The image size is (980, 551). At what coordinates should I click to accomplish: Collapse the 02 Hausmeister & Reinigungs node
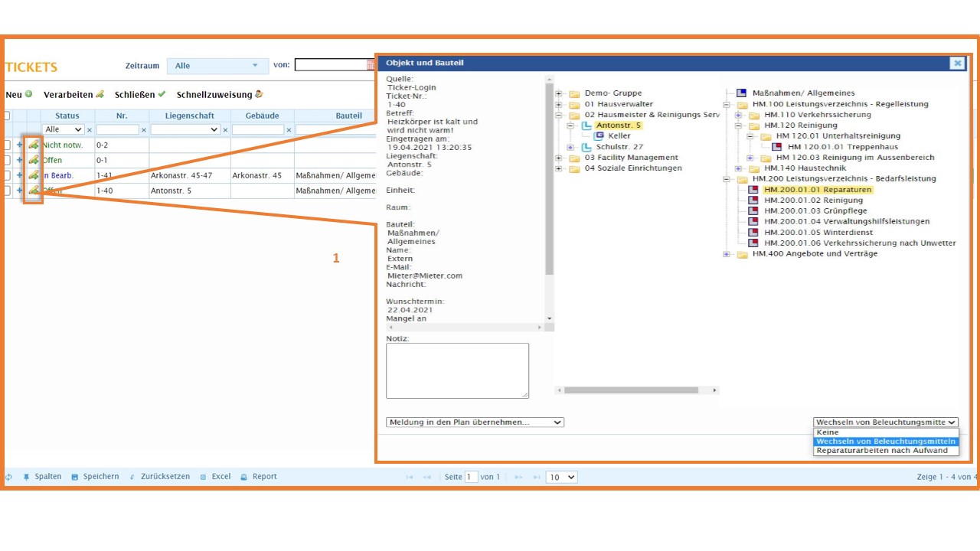pos(558,115)
